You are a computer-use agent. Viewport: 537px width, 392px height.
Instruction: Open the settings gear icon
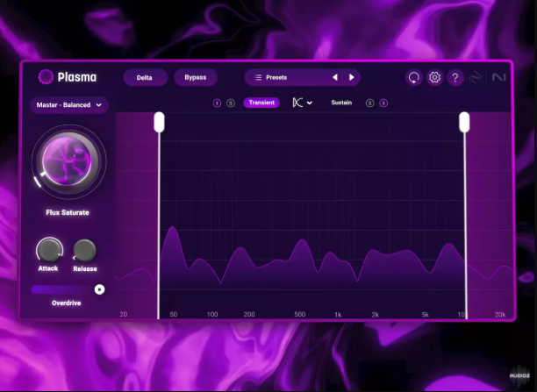click(434, 77)
